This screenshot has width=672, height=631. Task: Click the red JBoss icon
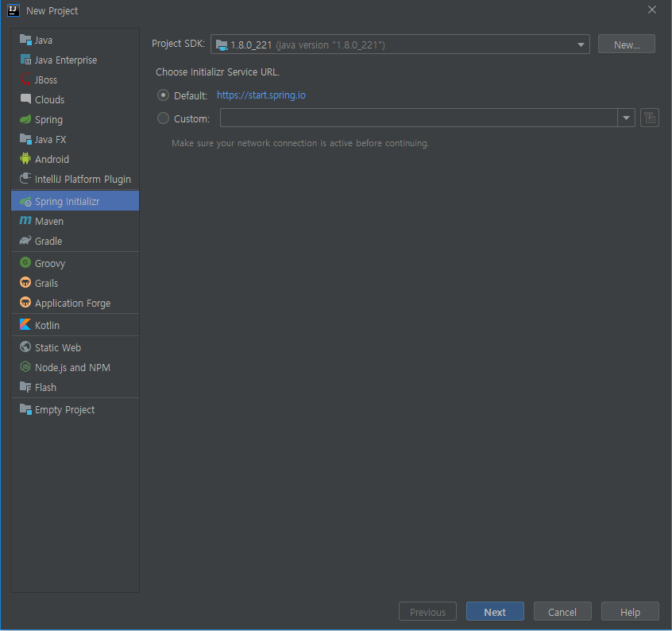[25, 79]
